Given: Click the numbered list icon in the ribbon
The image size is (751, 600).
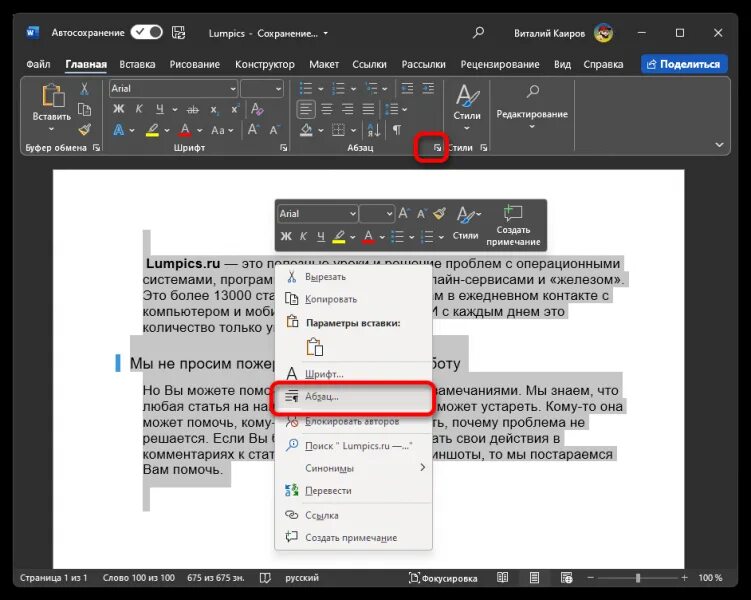Looking at the screenshot, I should pyautogui.click(x=338, y=89).
